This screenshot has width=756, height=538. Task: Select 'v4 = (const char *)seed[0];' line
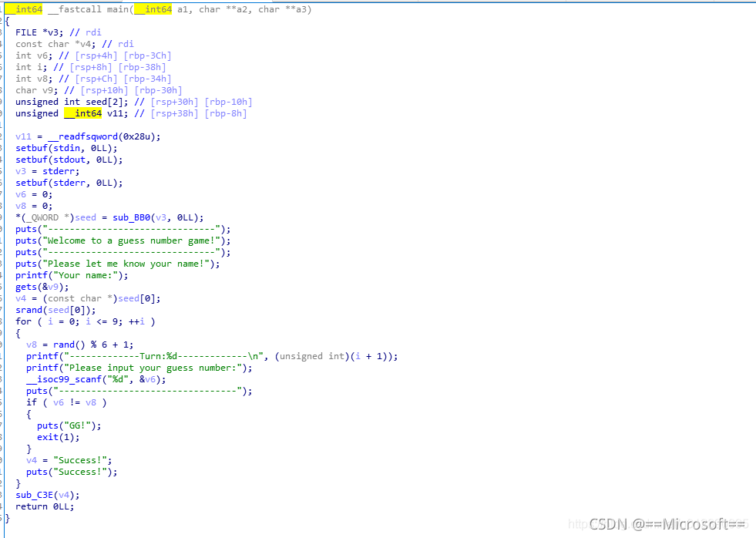pos(88,298)
